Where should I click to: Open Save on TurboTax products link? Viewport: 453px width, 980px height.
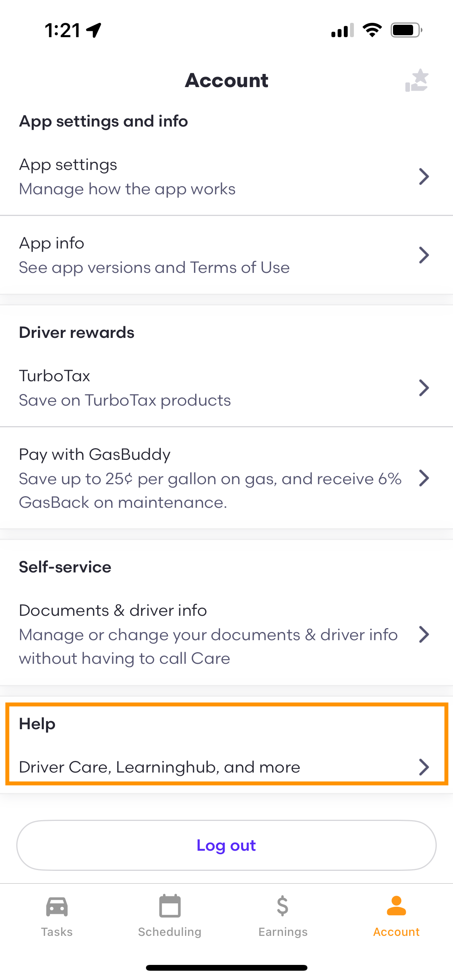(x=125, y=400)
